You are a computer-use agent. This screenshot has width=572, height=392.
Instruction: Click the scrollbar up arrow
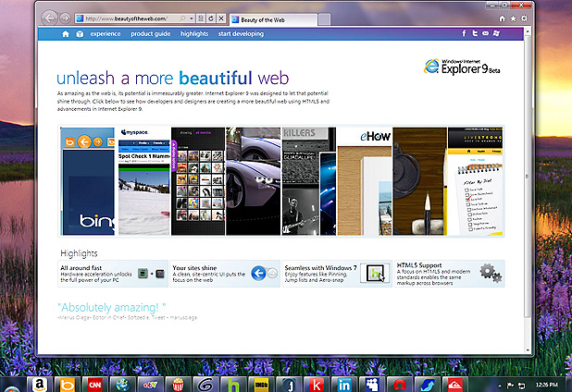528,32
